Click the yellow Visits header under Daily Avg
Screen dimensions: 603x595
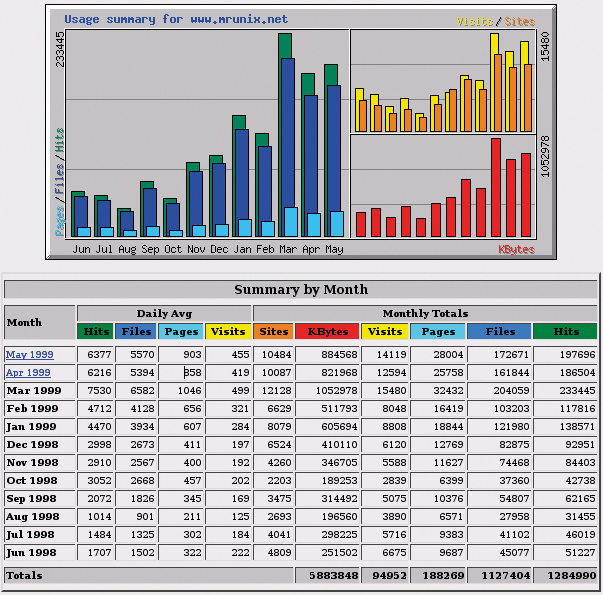point(228,331)
